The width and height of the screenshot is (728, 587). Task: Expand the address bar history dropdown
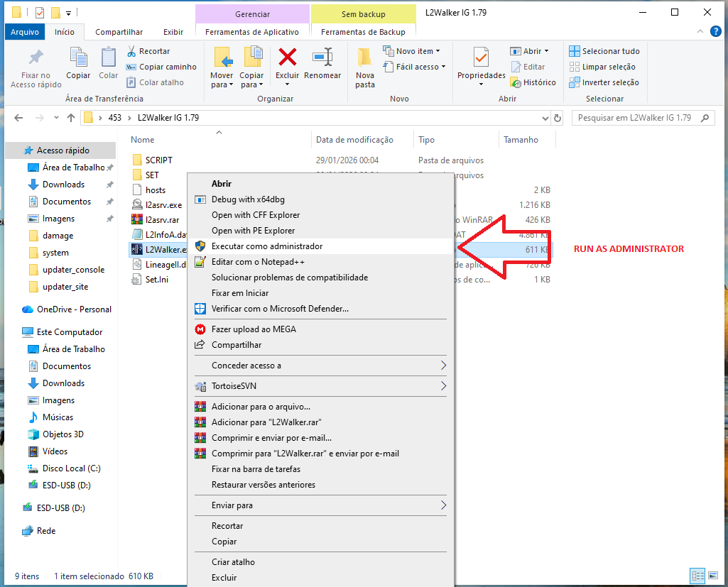(x=545, y=118)
